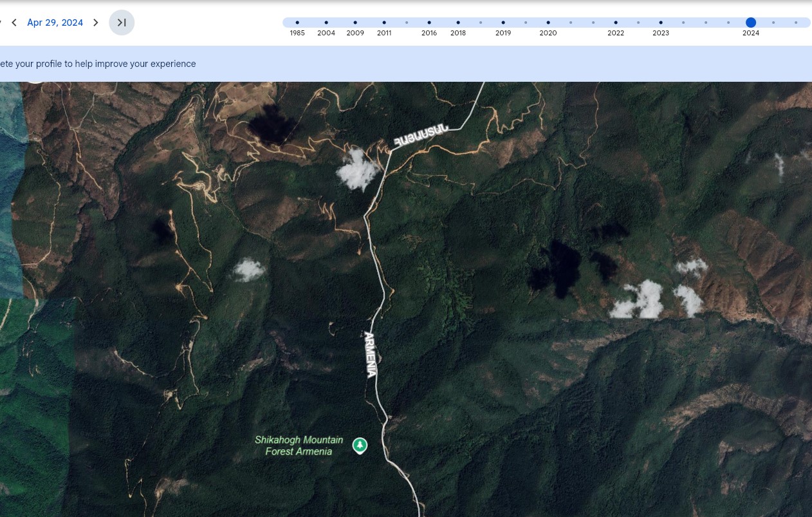Select the unlabeled dot between 2019 and 2020
The image size is (812, 517).
[526, 23]
